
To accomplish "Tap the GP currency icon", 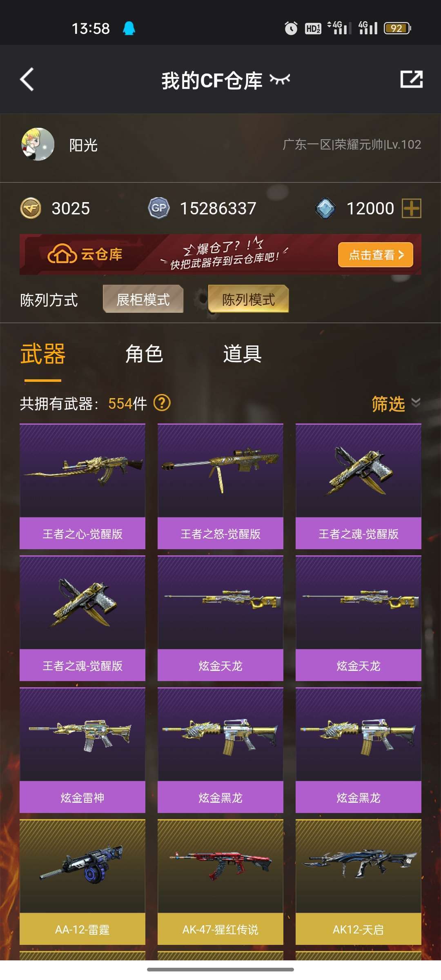I will [158, 208].
